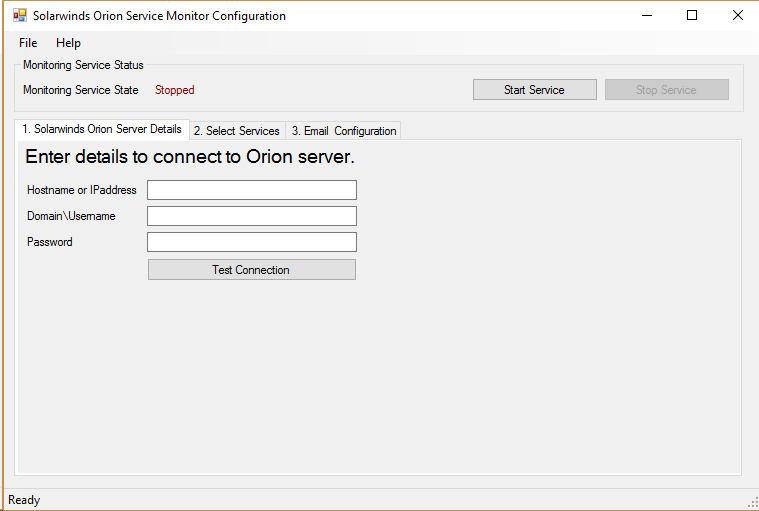759x511 pixels.
Task: Click the application icon in title bar
Action: point(20,15)
